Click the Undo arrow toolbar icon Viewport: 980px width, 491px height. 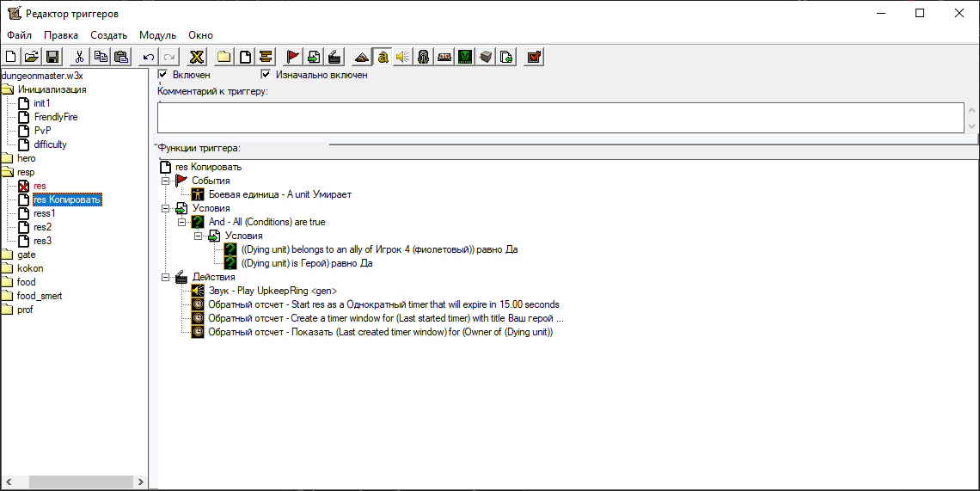point(148,57)
